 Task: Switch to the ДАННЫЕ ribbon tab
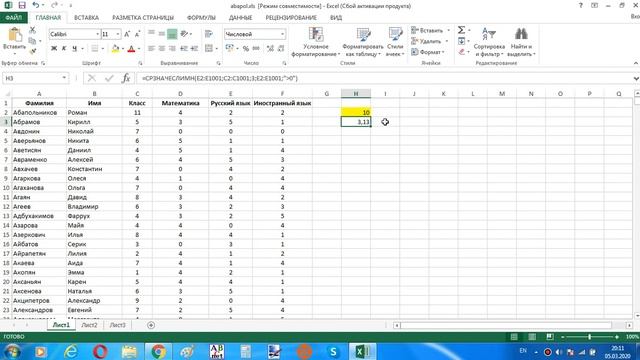(240, 18)
